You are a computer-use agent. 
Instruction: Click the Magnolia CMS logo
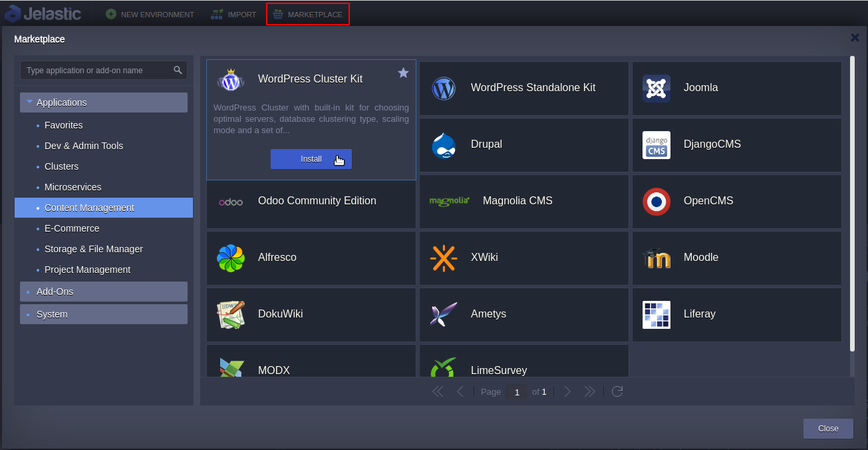tap(450, 201)
